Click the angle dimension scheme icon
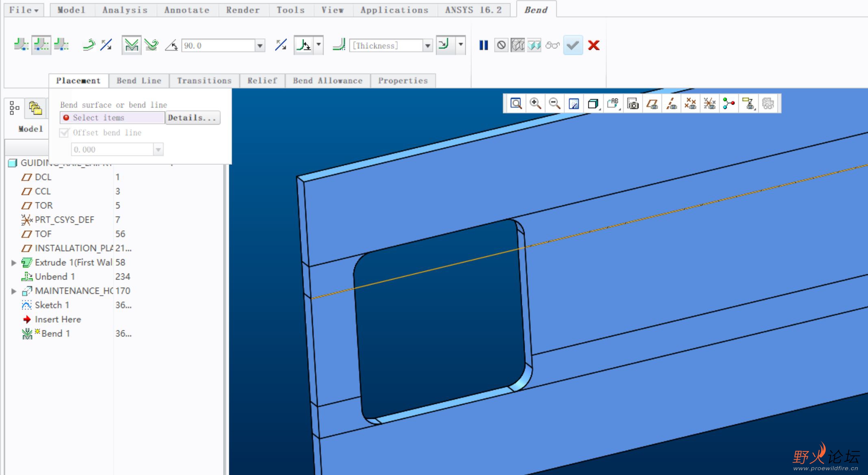 click(x=304, y=45)
